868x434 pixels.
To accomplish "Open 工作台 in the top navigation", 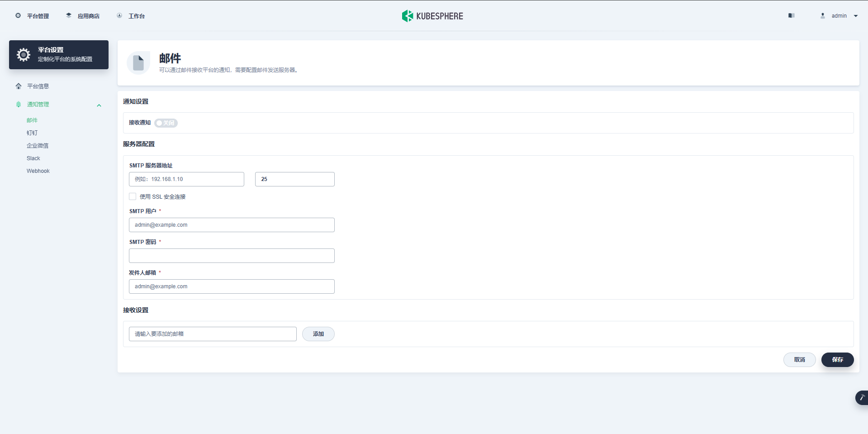I will point(137,16).
